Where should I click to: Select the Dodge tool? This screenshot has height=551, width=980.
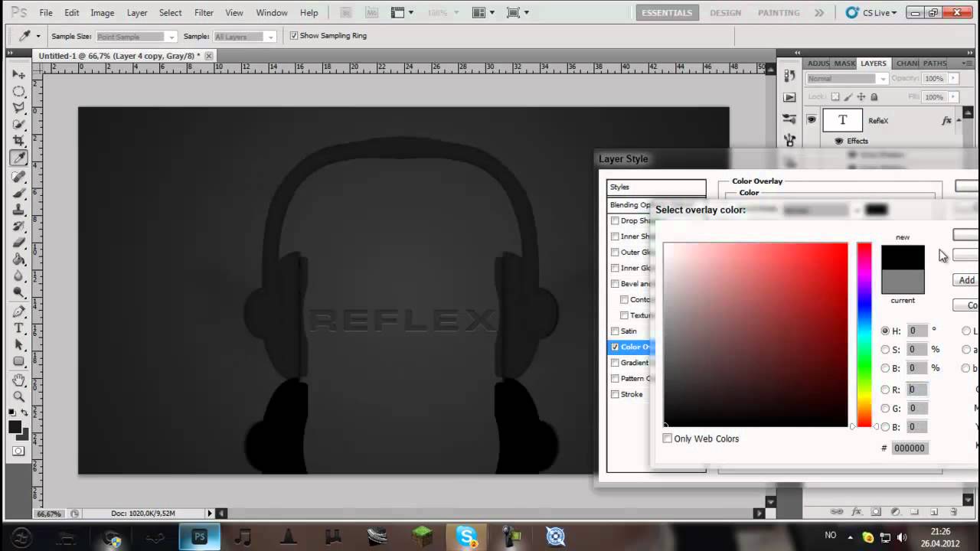(x=19, y=294)
